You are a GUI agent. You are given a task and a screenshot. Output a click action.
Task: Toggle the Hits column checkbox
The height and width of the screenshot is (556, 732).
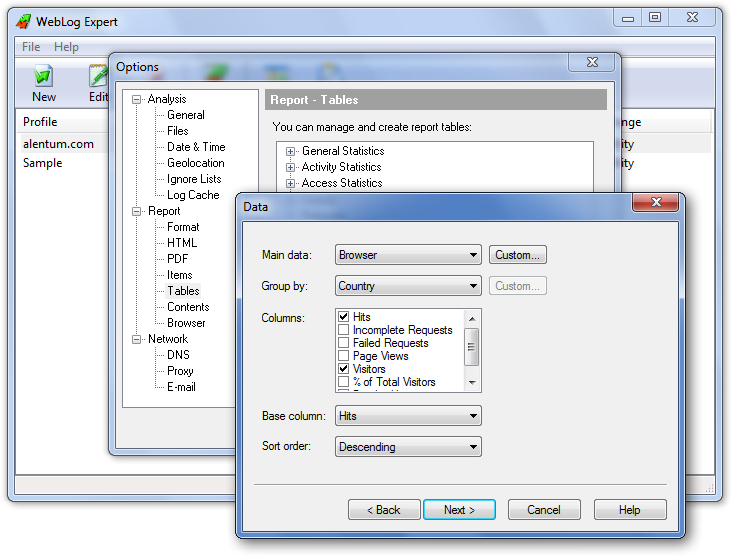click(x=344, y=317)
